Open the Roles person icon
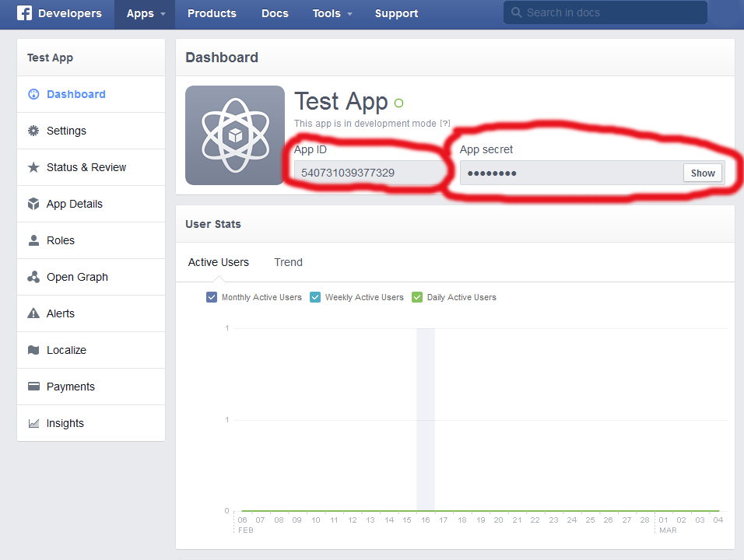This screenshot has height=560, width=744. [33, 240]
